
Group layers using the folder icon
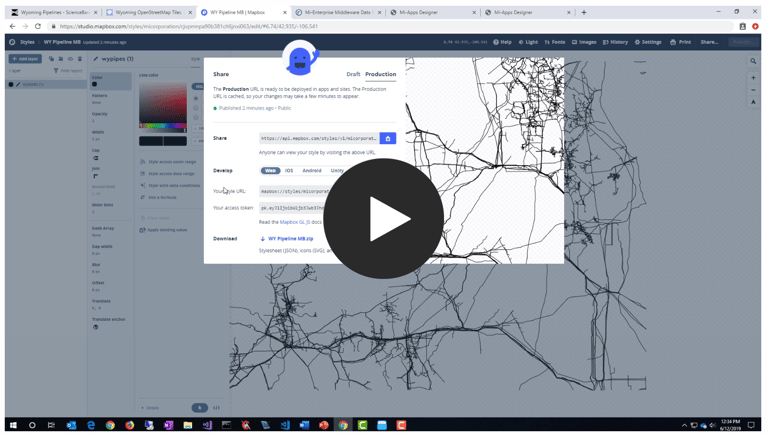pyautogui.click(x=61, y=59)
